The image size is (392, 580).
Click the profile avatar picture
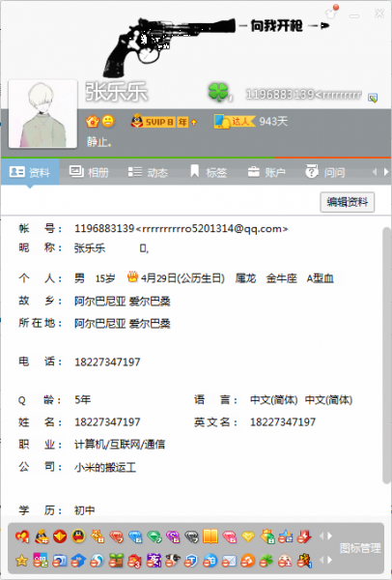click(x=42, y=113)
